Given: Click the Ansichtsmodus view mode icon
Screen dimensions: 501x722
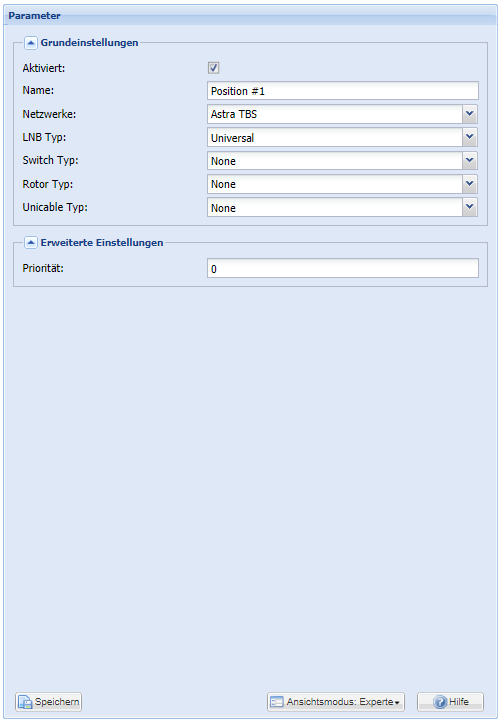Looking at the screenshot, I should coord(277,702).
